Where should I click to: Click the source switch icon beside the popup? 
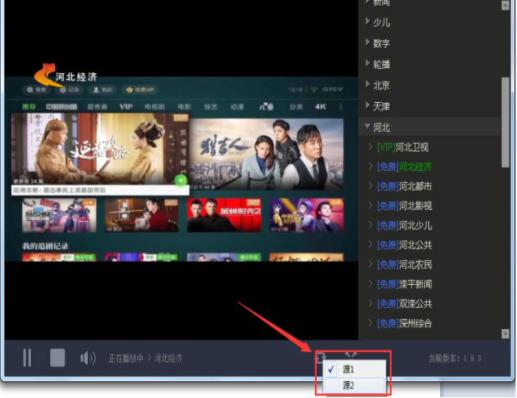click(x=320, y=357)
